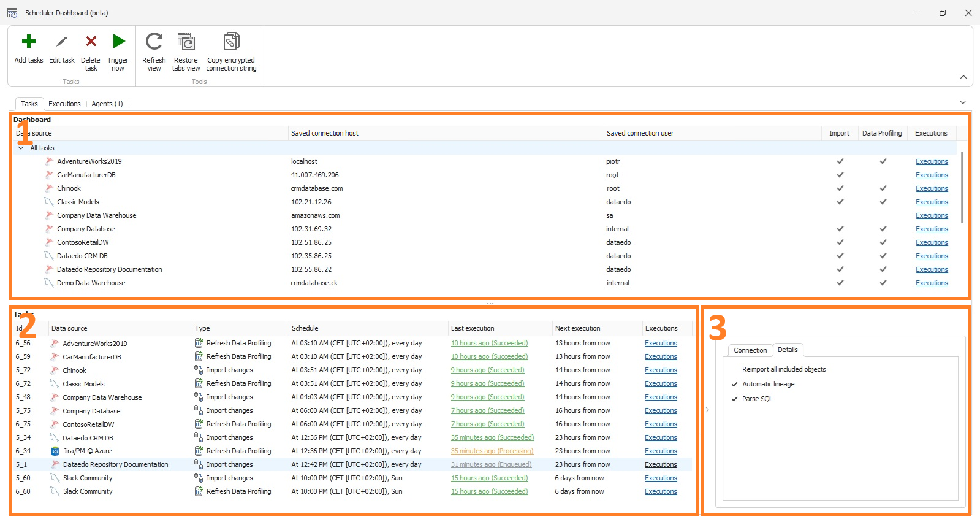Toggle Reimport all included objects option
This screenshot has width=980, height=522.
click(x=784, y=369)
